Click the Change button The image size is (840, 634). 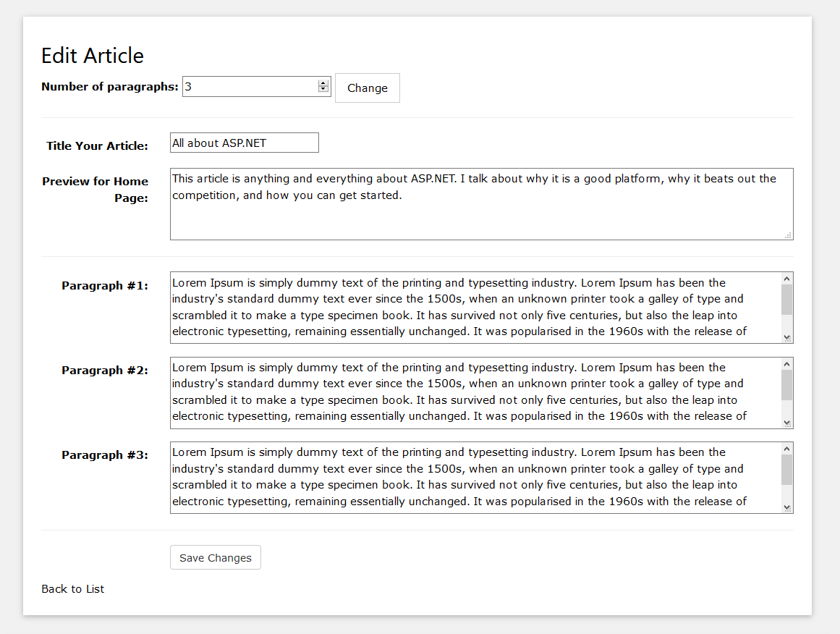(x=367, y=88)
